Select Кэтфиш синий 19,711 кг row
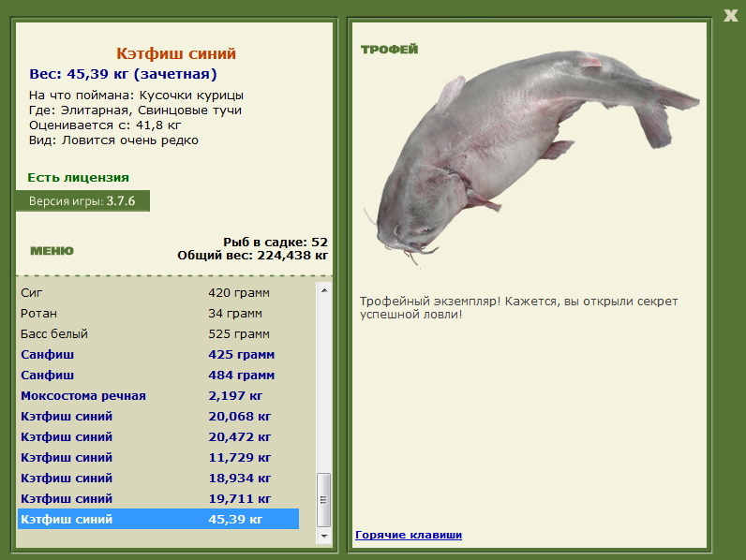746x560 pixels. [158, 499]
